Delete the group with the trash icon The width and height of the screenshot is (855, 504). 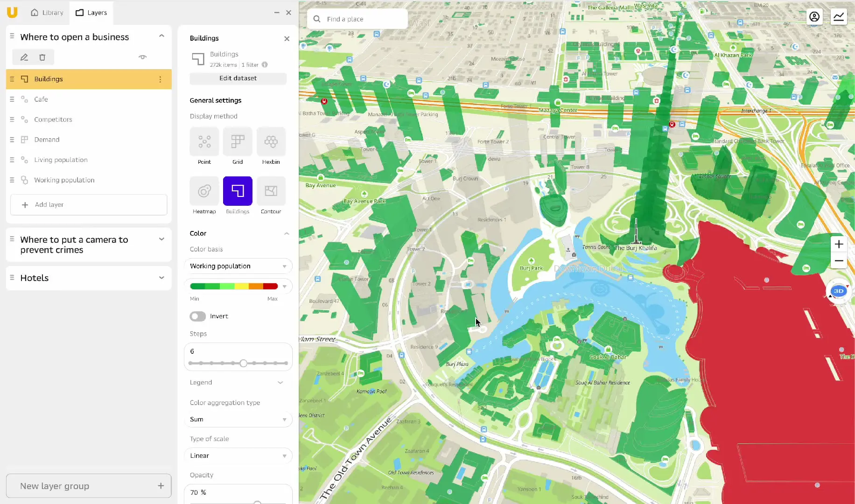pos(42,57)
